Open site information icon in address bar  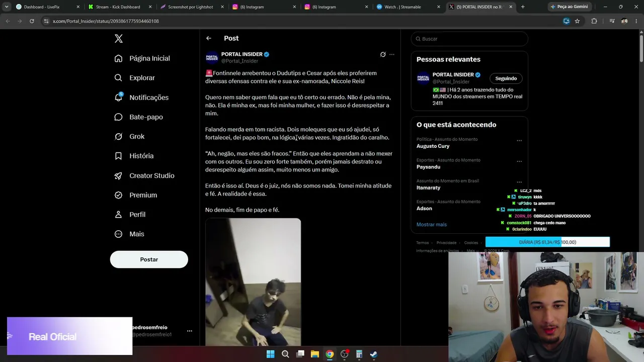click(x=46, y=21)
